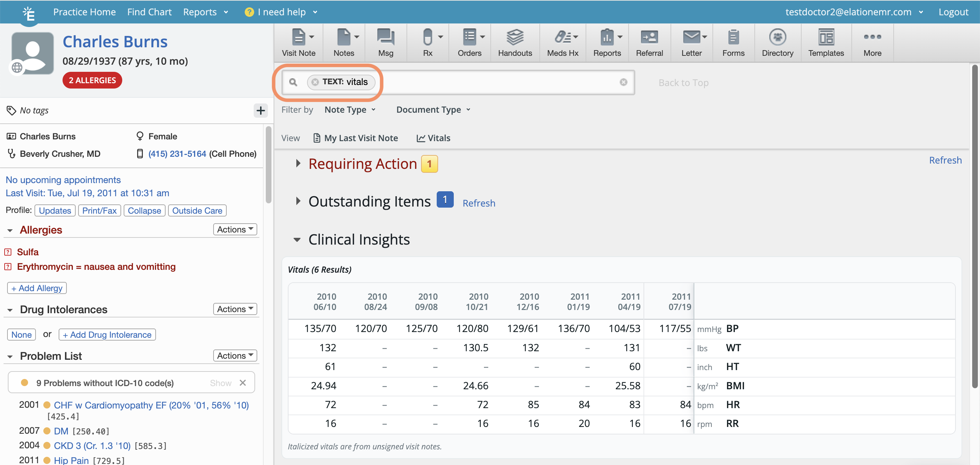Dismiss the 9 Problems without ICD-10 banner
The image size is (980, 465).
coord(243,383)
